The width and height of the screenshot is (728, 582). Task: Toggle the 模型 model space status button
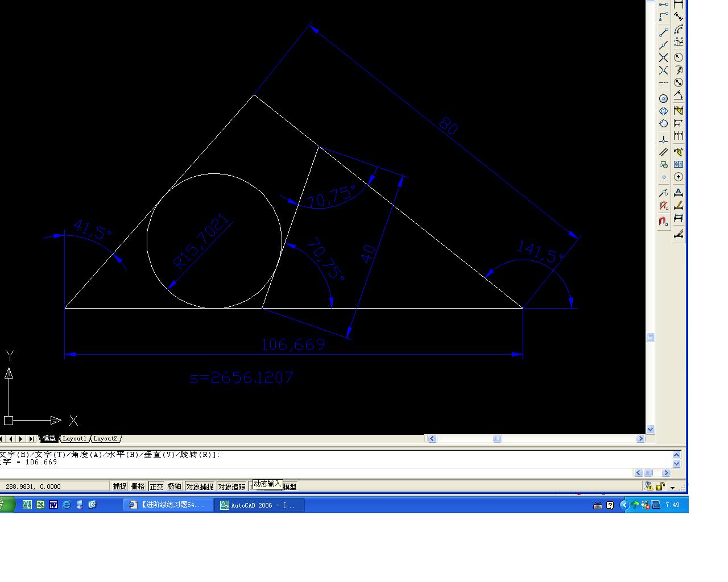290,487
